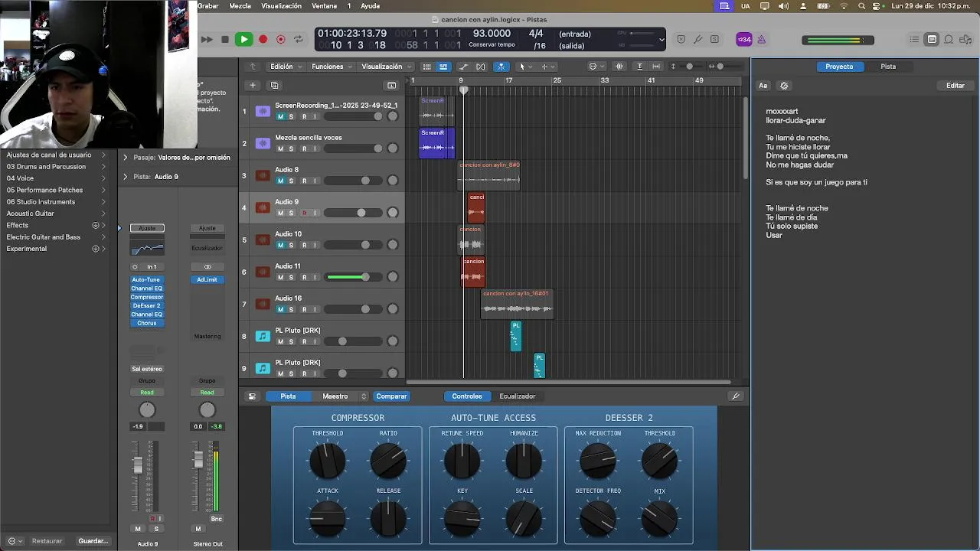The width and height of the screenshot is (980, 551).
Task: Toggle the automation view icon
Action: [x=464, y=67]
